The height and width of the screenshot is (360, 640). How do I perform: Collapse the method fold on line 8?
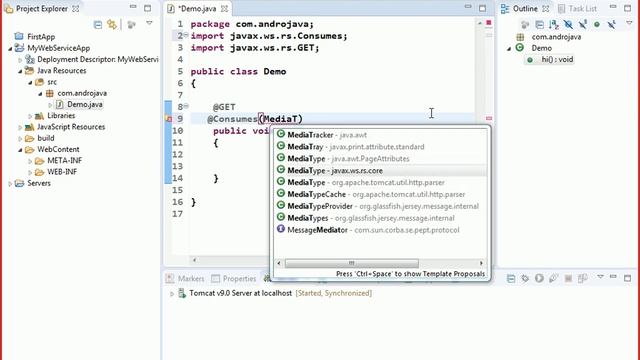click(x=186, y=107)
